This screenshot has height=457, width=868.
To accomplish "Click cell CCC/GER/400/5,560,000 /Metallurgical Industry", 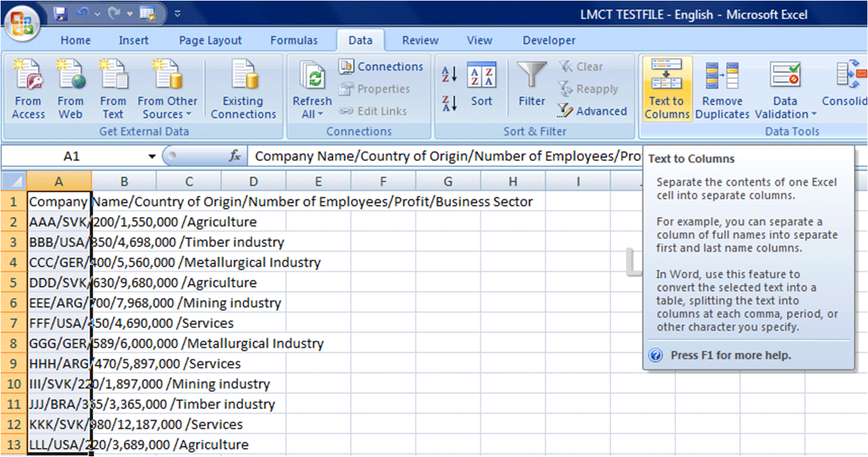I will coord(59,263).
